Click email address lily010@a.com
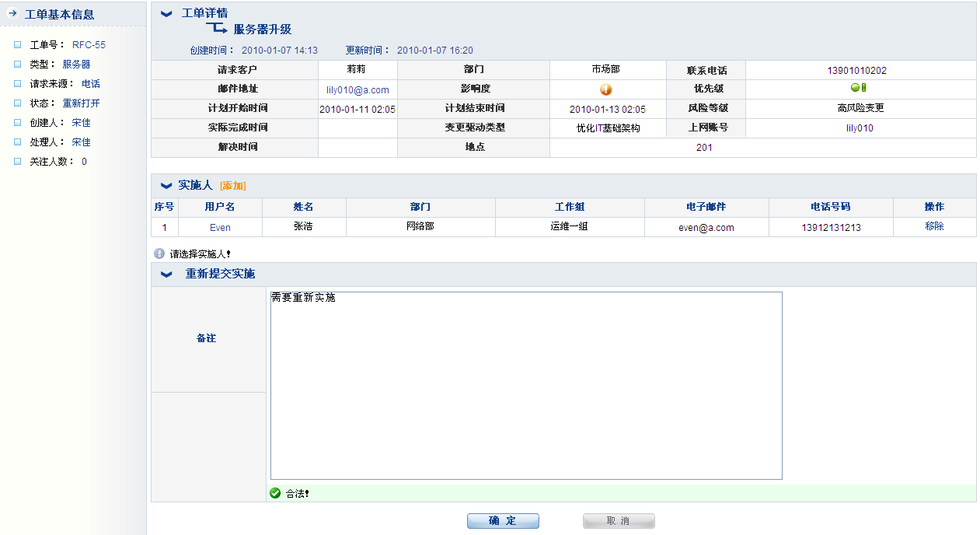980x535 pixels. click(x=357, y=90)
